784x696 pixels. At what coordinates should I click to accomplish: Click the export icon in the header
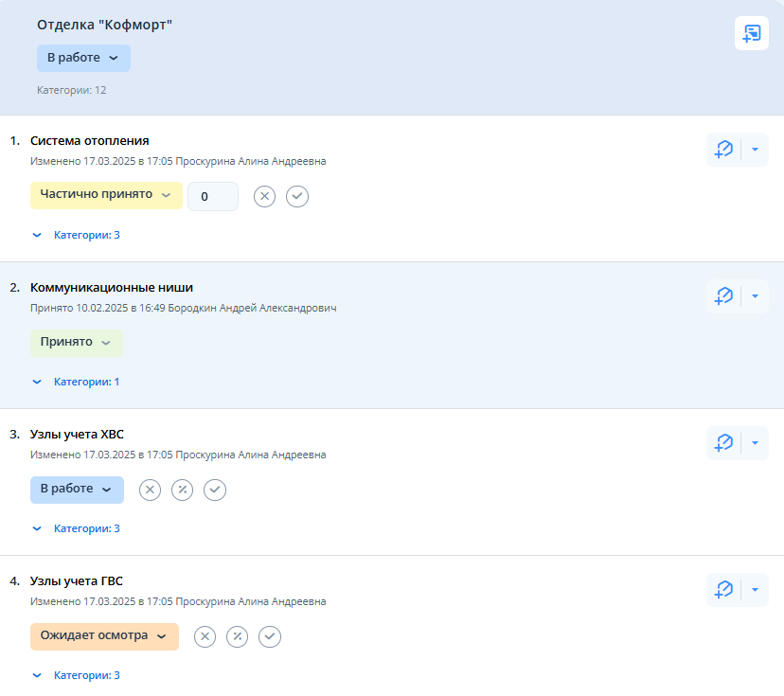[752, 33]
